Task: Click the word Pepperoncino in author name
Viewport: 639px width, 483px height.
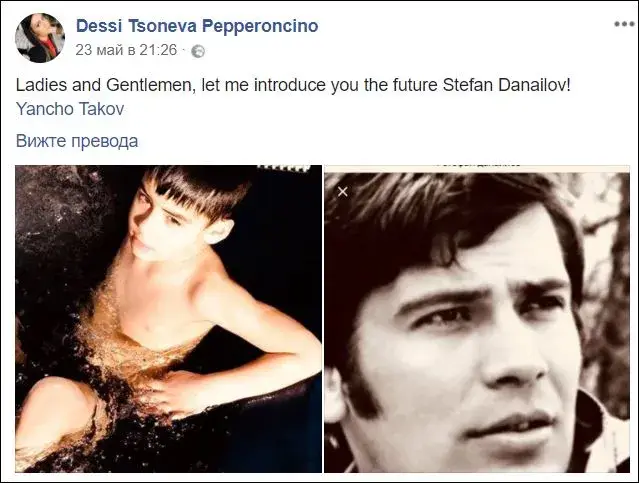Action: [x=260, y=26]
